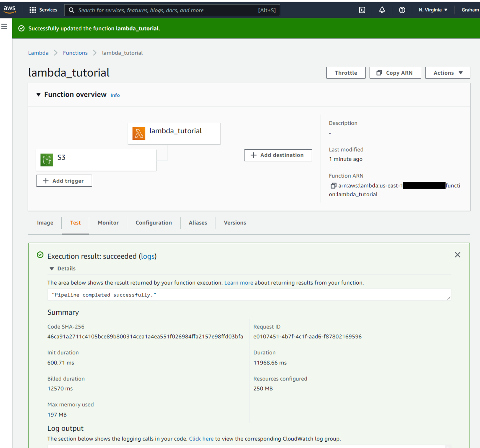Open the AWS home logo
Screen dimensions: 480x448
[10, 10]
